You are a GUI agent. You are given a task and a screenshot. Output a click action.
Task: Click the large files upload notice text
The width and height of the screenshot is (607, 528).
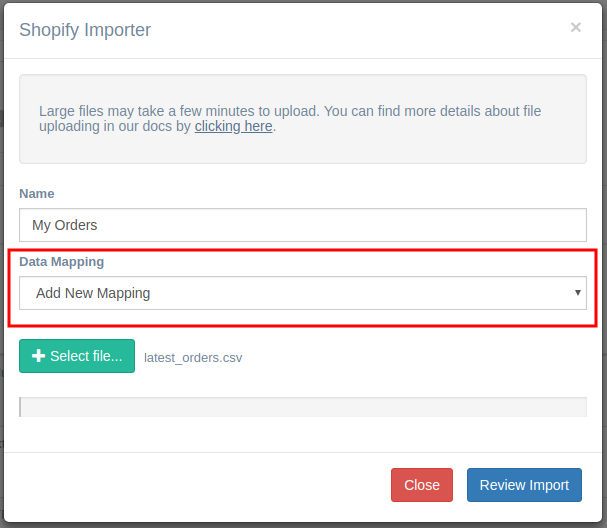[x=290, y=118]
